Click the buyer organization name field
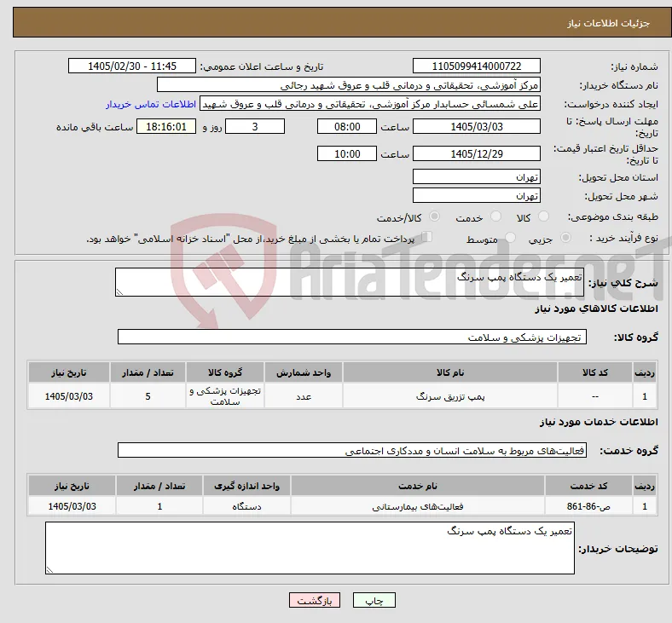The image size is (672, 623). [349, 84]
